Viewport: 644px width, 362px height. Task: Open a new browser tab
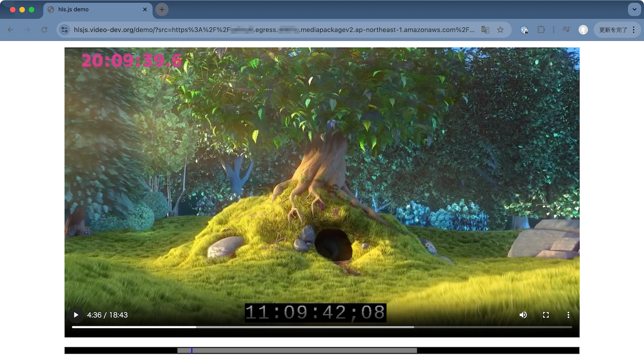click(x=162, y=9)
